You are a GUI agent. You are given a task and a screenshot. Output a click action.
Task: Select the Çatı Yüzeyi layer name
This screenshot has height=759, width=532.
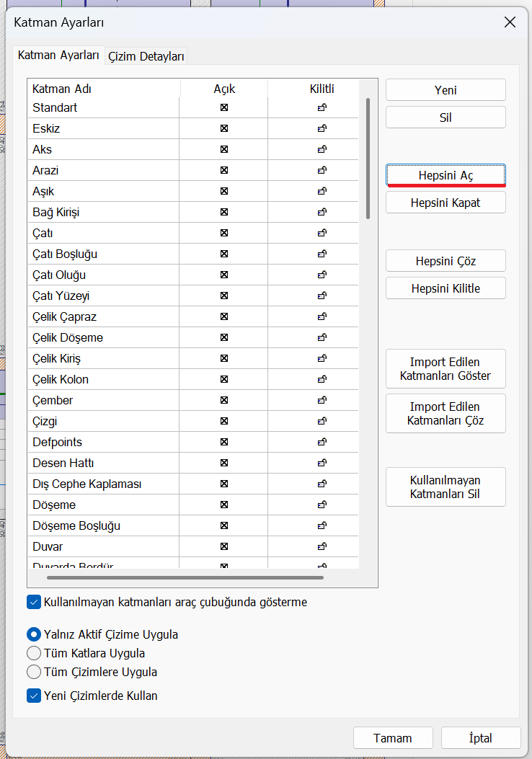point(61,296)
